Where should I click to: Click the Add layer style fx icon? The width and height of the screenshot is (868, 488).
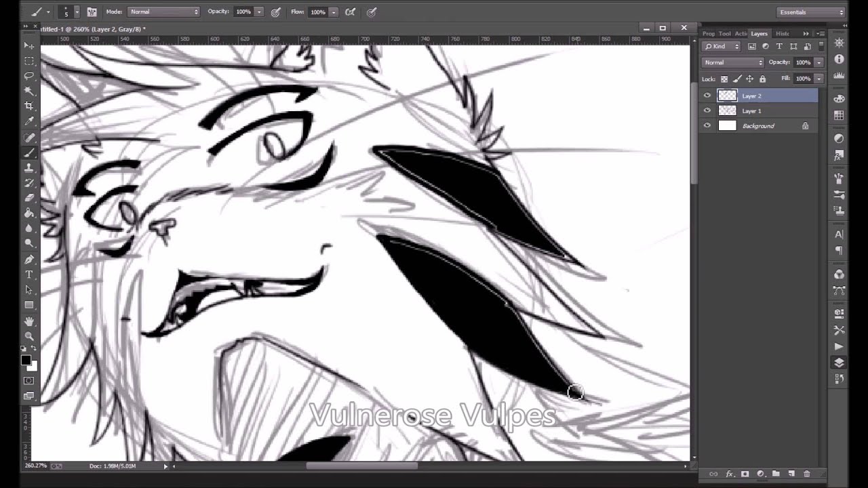click(x=730, y=474)
